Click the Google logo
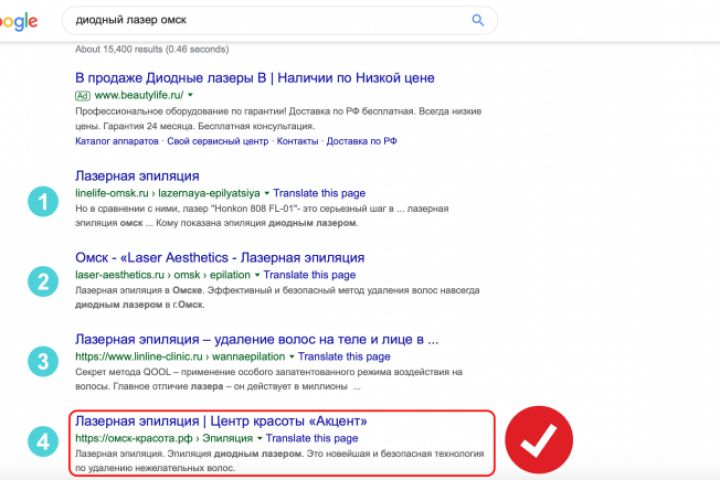Screen dimensions: 720x480 (18, 21)
